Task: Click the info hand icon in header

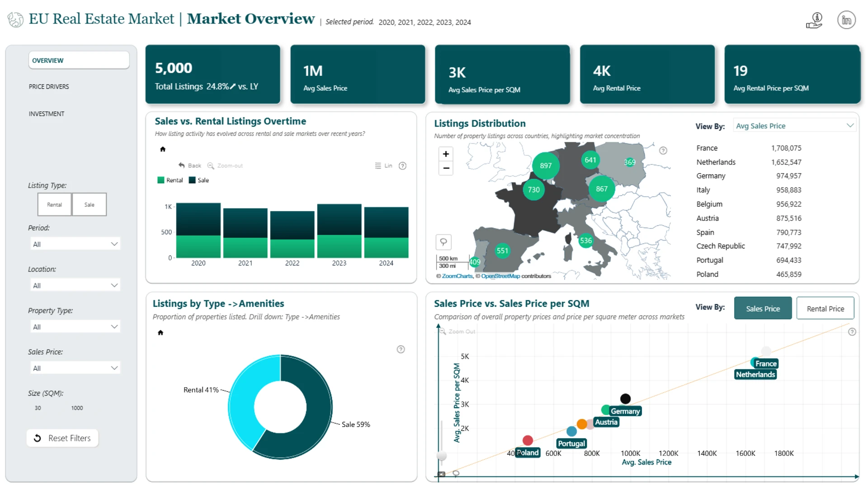Action: (x=814, y=20)
